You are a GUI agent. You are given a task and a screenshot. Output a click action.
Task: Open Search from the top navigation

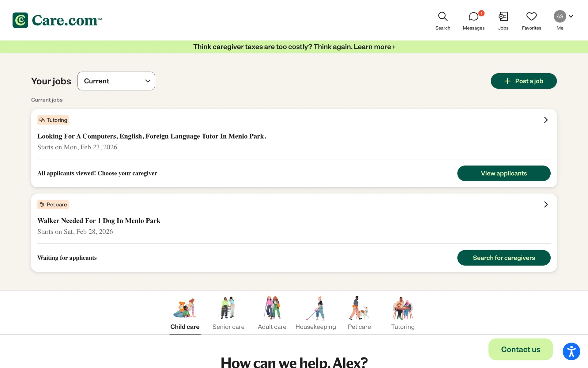pos(443,21)
